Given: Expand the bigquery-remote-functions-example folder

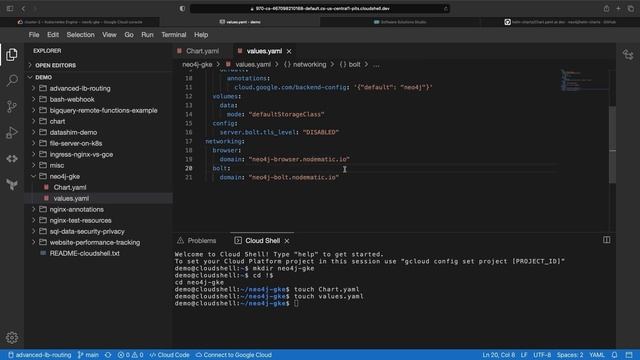Looking at the screenshot, I should [103, 110].
